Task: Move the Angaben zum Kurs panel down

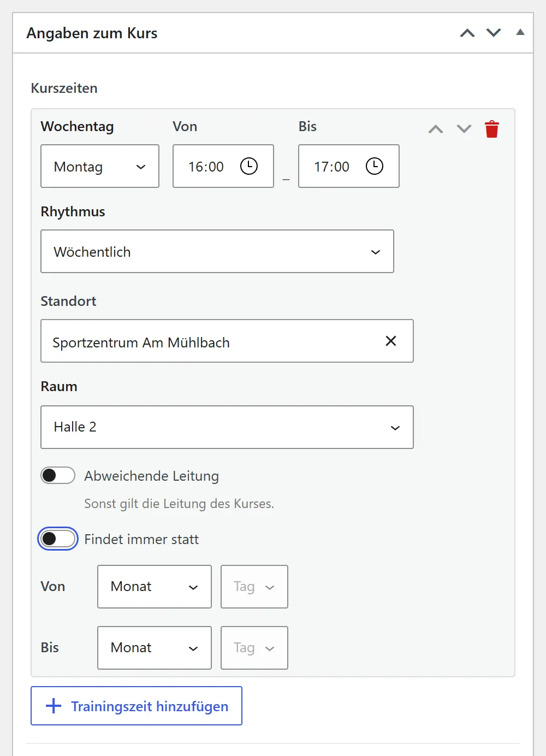Action: click(x=494, y=33)
